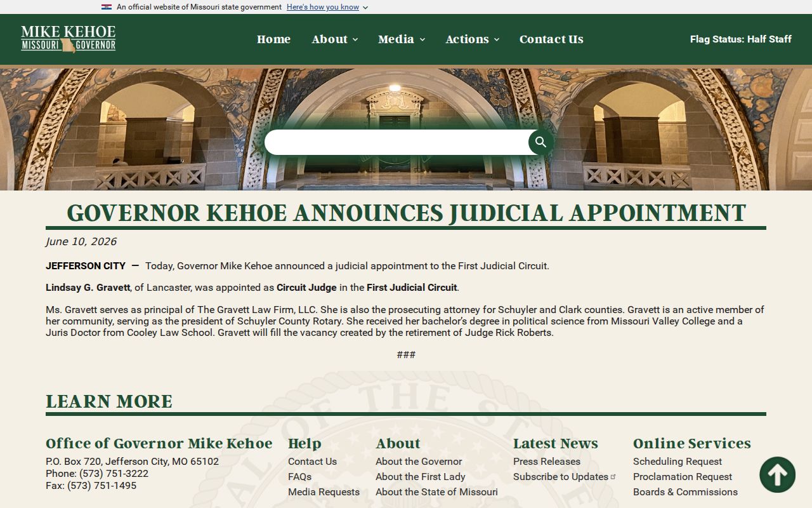
Task: Visit About the First Lady link
Action: (421, 477)
